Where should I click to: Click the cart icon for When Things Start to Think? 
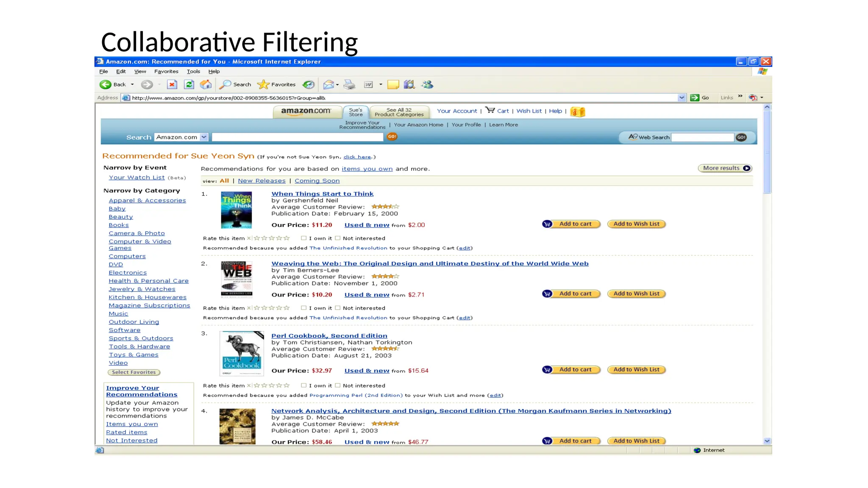547,224
